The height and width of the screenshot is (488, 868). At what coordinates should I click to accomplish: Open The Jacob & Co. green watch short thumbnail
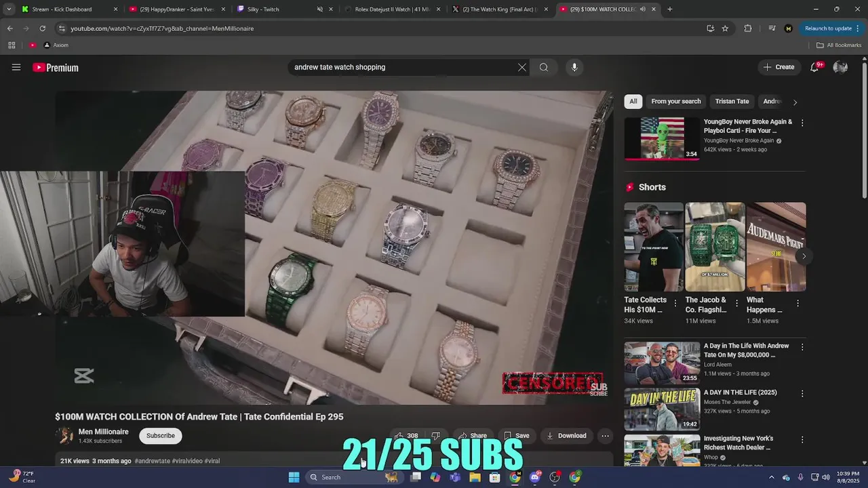click(x=715, y=247)
